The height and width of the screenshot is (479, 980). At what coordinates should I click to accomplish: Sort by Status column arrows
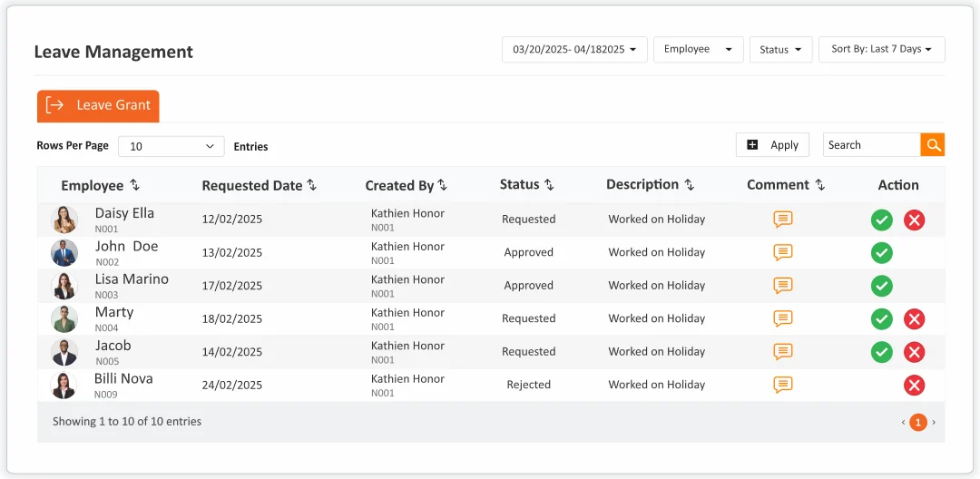[x=549, y=185]
